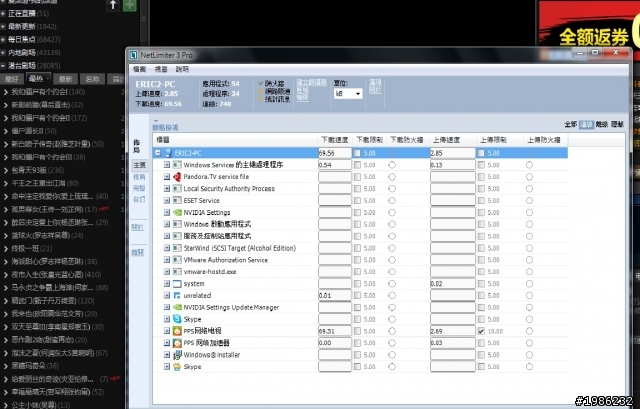Click the blue Skype icon
This screenshot has height=409, width=640.
pyautogui.click(x=177, y=319)
